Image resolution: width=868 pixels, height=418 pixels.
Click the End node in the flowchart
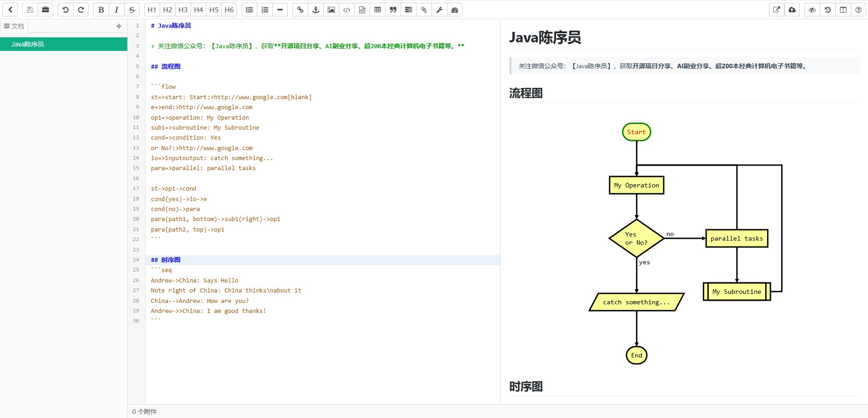(636, 355)
